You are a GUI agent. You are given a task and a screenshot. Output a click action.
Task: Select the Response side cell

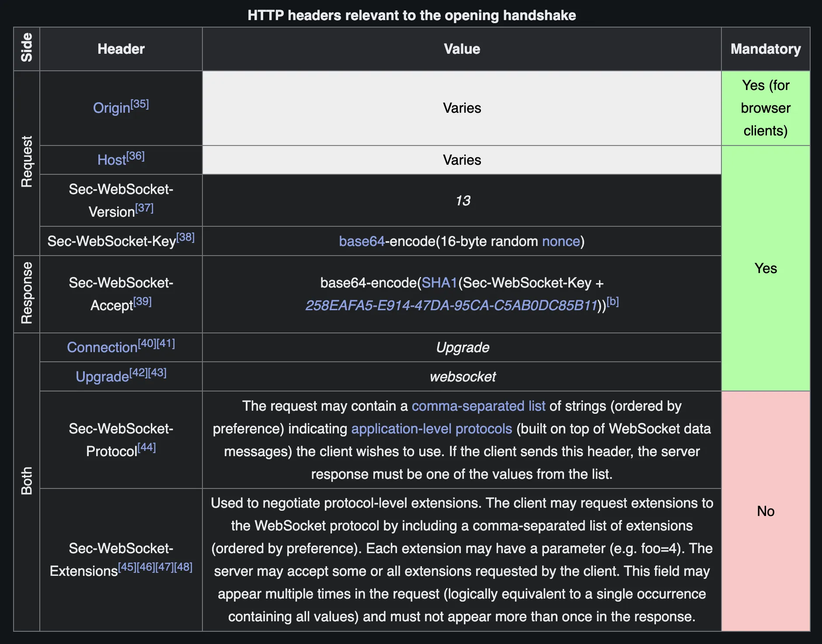(27, 294)
